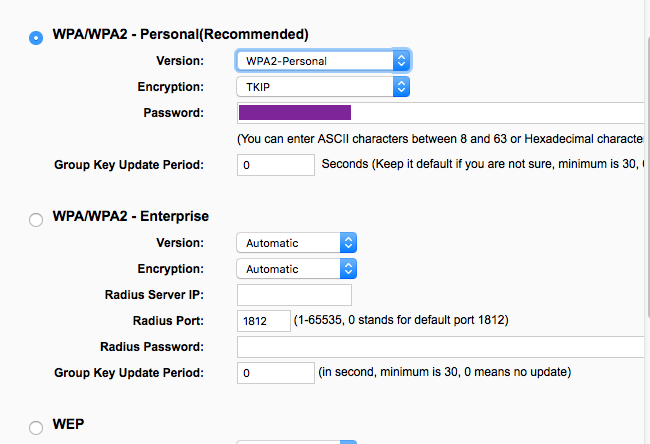The width and height of the screenshot is (650, 444).
Task: Click the blue arrows on the WPA2-Personal dropdown
Action: pyautogui.click(x=401, y=61)
